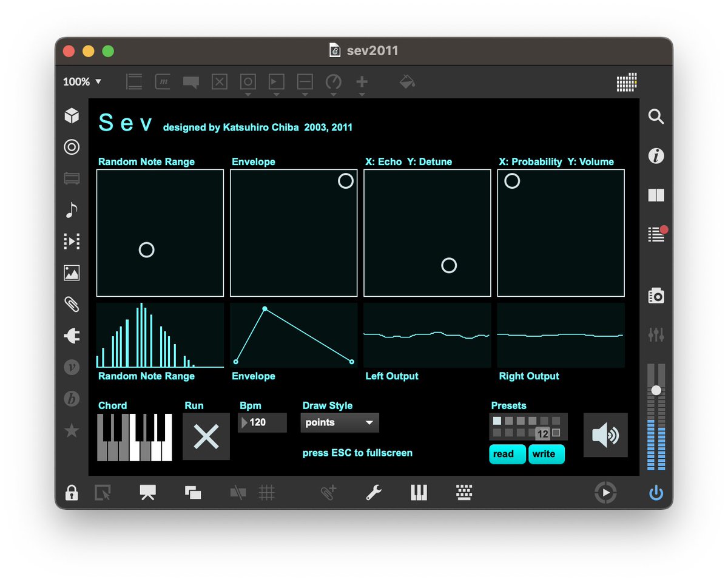Add a toggle object from toolbar

click(220, 82)
